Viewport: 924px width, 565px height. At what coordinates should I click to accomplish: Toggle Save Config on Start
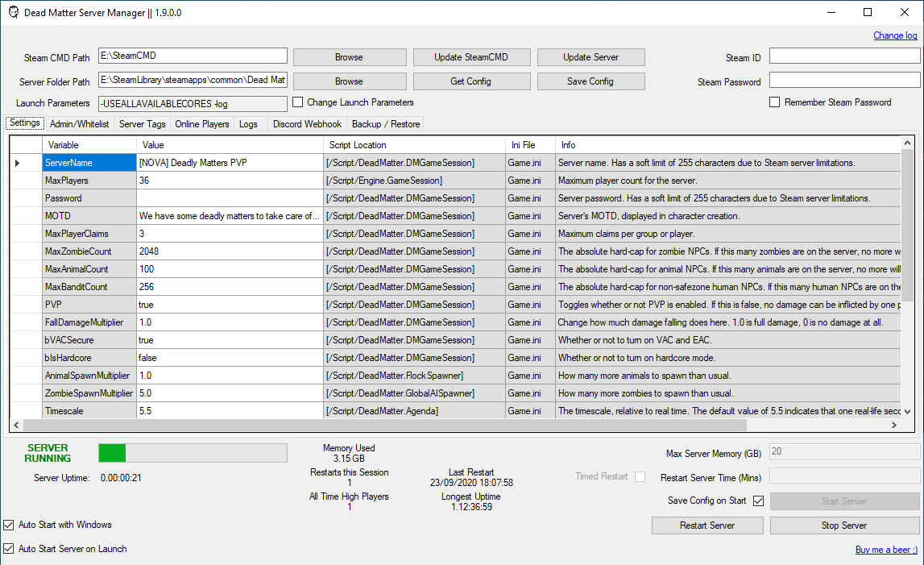(757, 500)
